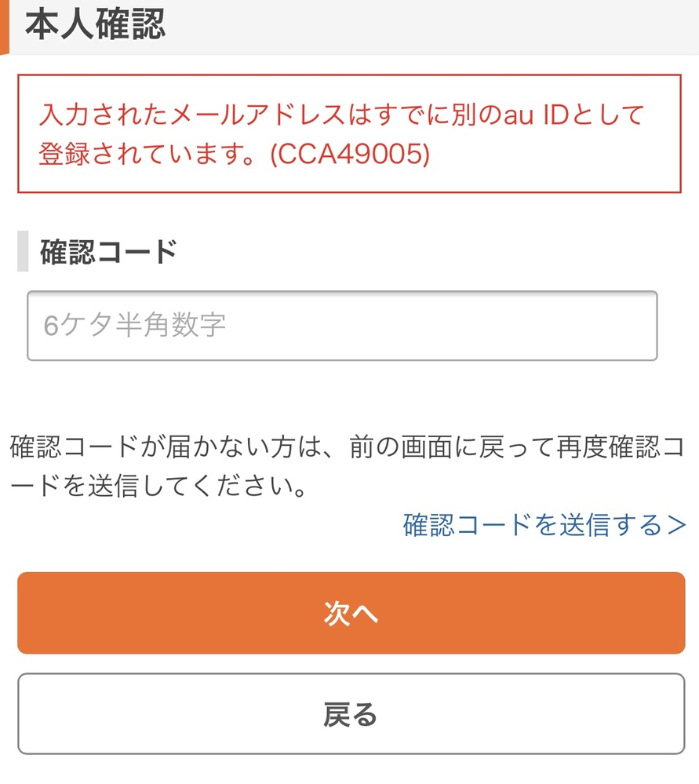The image size is (699, 784).
Task: Click the arrow after 確認コードを送信する
Action: [676, 525]
